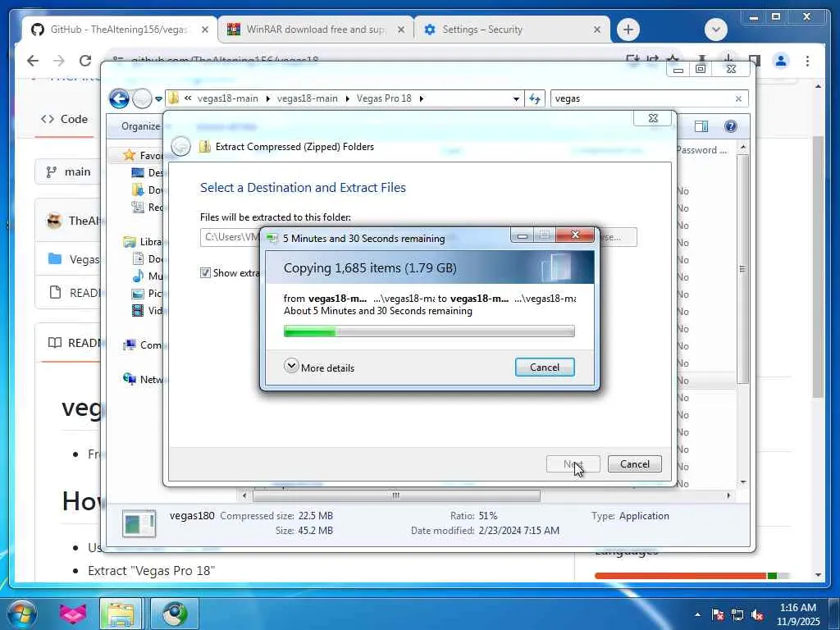Image resolution: width=840 pixels, height=630 pixels.
Task: Toggle Show extracted files checkbox
Action: [205, 273]
